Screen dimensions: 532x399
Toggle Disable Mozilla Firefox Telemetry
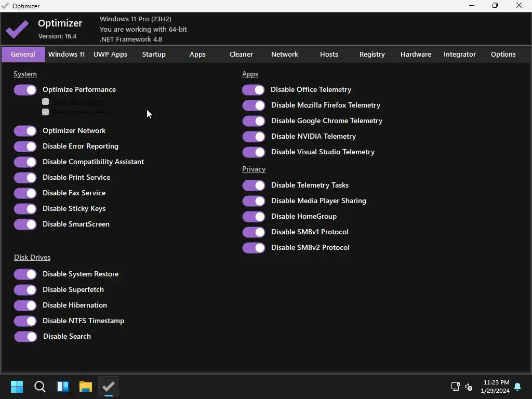coord(254,105)
